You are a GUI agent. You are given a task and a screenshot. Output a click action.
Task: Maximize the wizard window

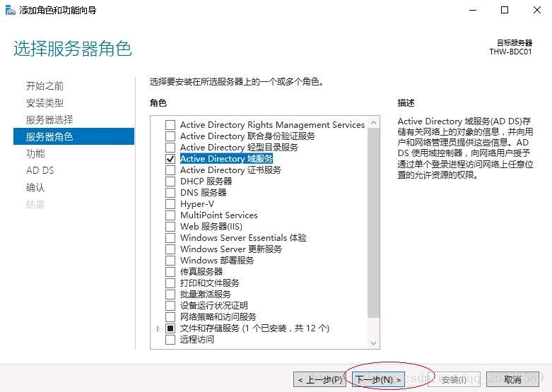click(505, 10)
